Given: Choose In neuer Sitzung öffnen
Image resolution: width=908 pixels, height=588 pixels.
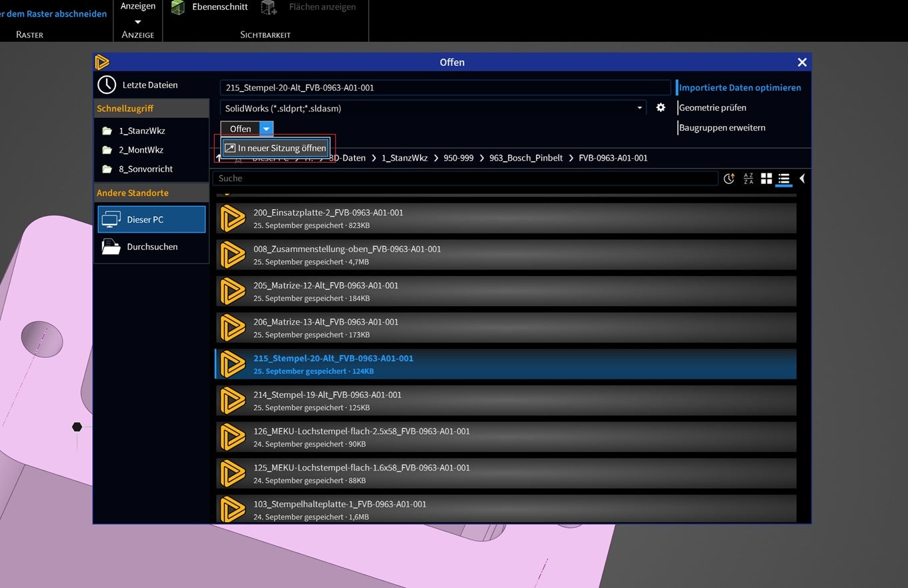Looking at the screenshot, I should pos(275,148).
